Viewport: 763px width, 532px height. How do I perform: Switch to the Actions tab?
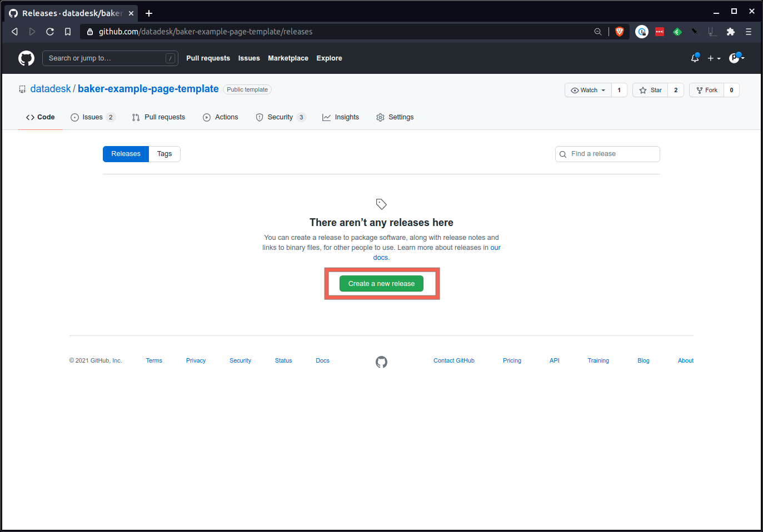coord(221,117)
